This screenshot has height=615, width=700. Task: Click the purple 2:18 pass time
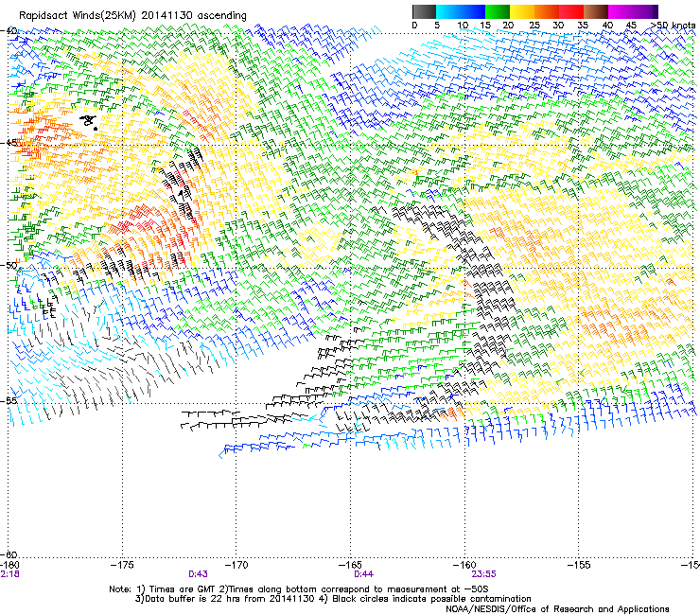click(x=9, y=574)
